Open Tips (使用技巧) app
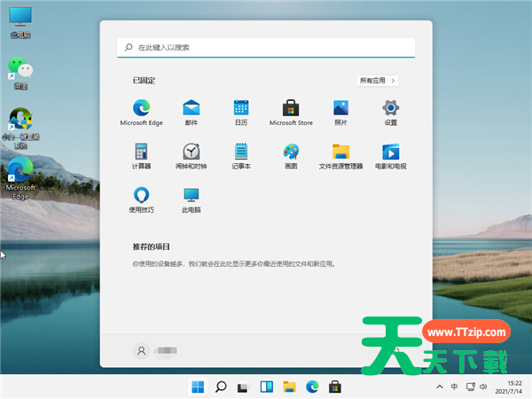 point(141,199)
